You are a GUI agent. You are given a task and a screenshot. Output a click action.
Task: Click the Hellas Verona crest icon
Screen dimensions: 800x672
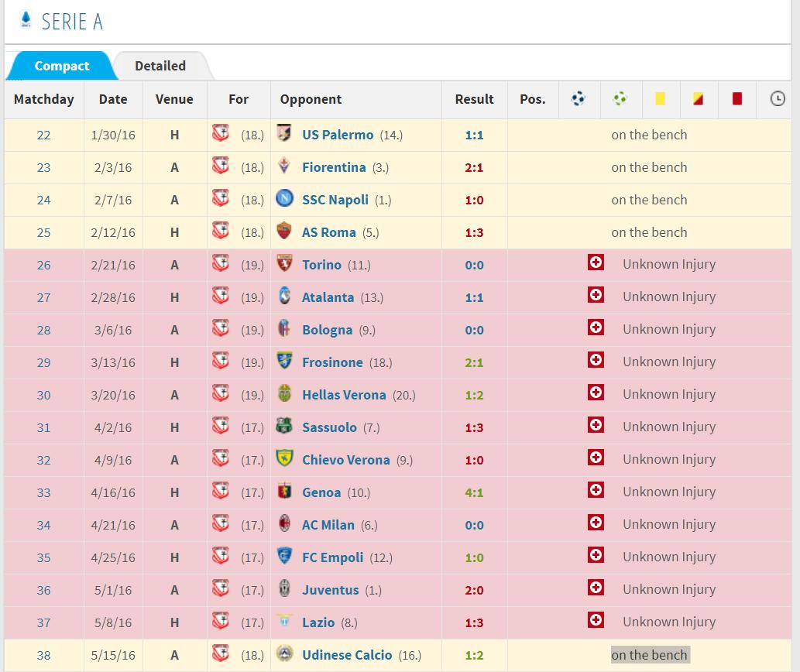click(x=284, y=393)
